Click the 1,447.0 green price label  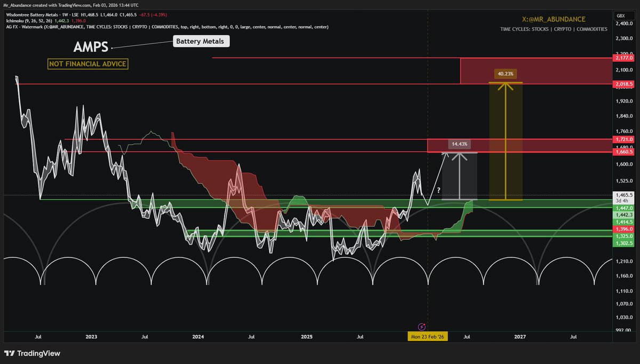pyautogui.click(x=623, y=207)
